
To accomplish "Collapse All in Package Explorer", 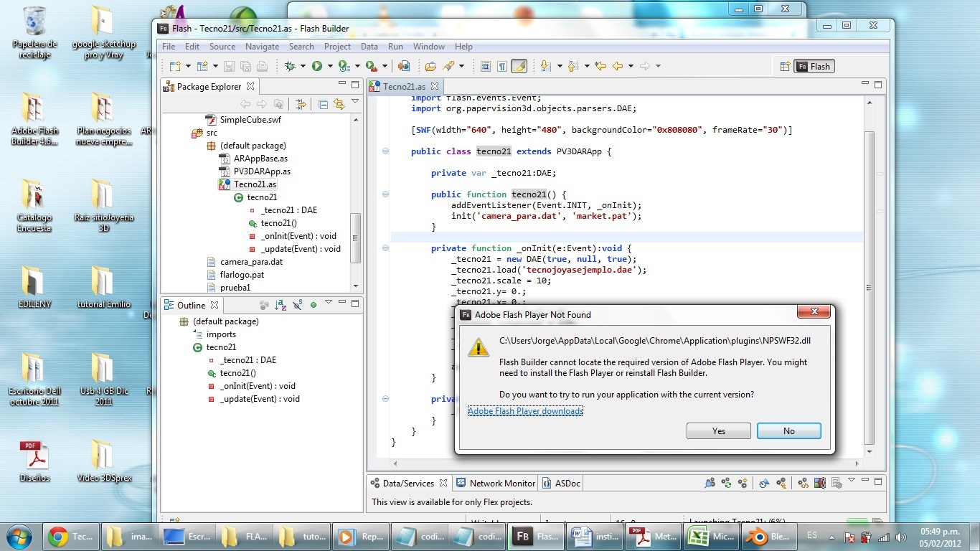I will point(323,104).
